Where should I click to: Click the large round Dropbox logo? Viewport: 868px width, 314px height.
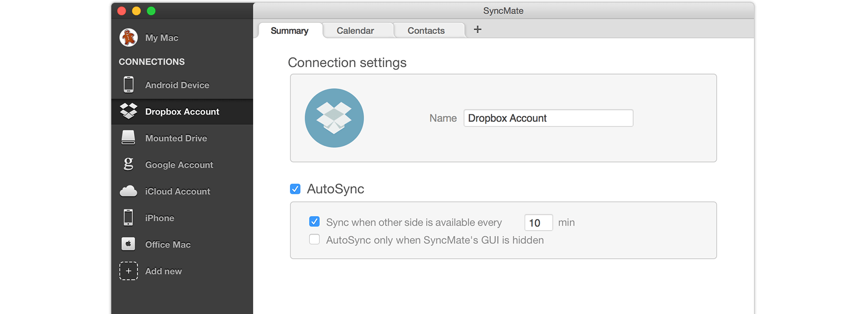[334, 118]
